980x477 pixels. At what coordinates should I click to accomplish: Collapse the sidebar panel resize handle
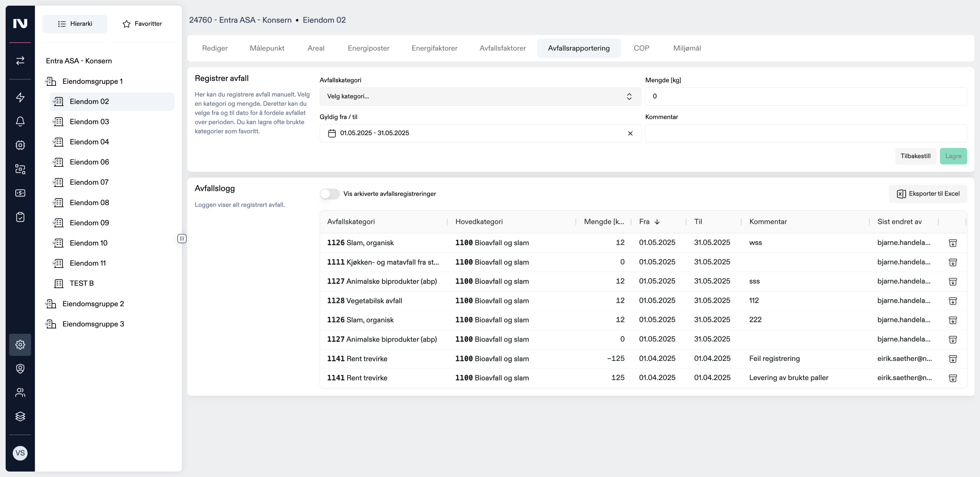coord(182,239)
